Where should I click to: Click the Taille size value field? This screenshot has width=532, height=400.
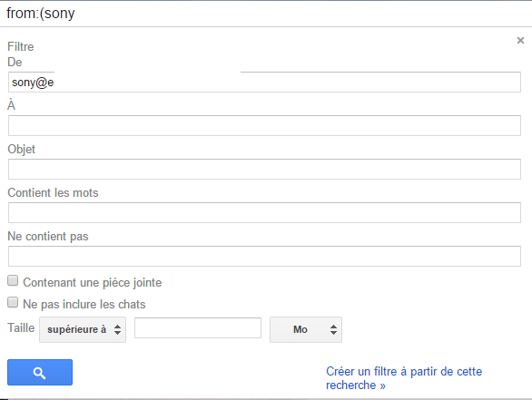[x=198, y=327]
